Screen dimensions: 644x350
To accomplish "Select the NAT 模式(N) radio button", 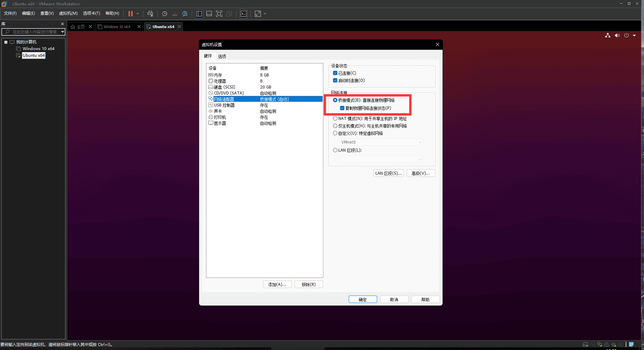I will coord(335,119).
